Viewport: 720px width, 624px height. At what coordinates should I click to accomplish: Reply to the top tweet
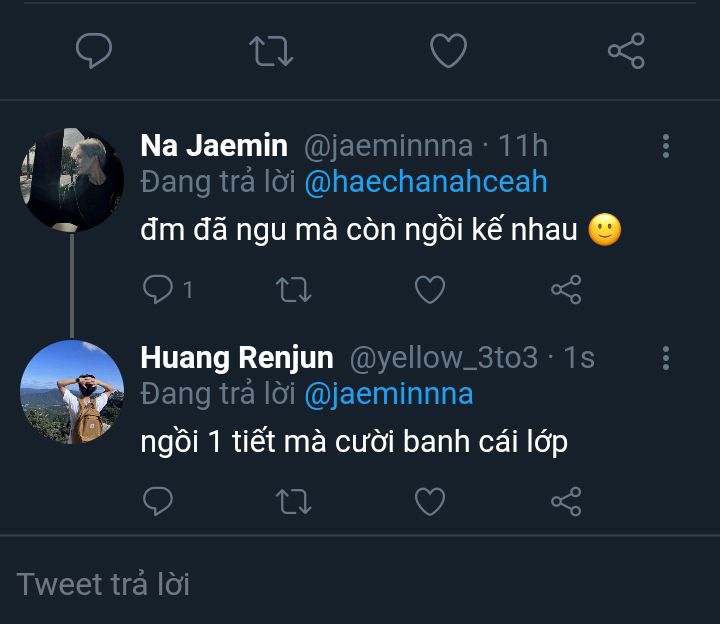click(94, 50)
